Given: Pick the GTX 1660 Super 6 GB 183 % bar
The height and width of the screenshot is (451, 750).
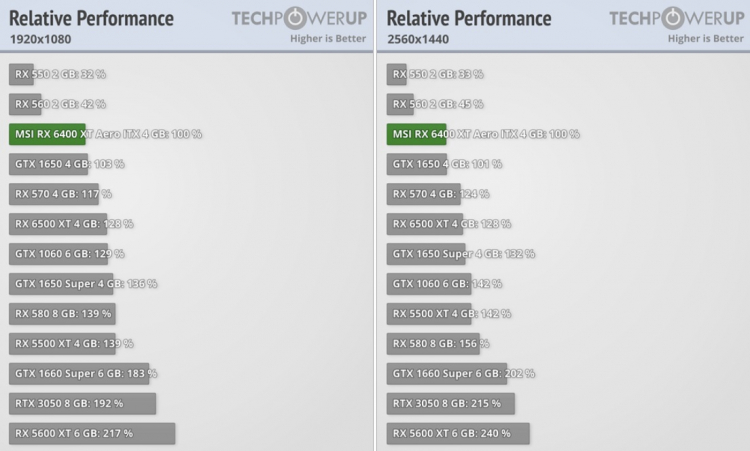Looking at the screenshot, I should [79, 373].
